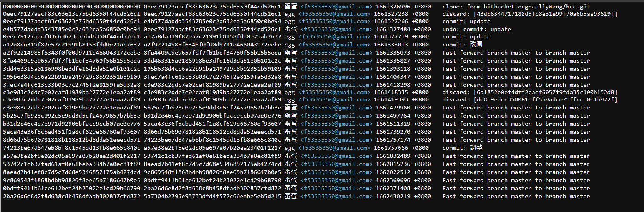Click the discard entry with hash 6a1852e0ef4dff2c

tap(530, 92)
